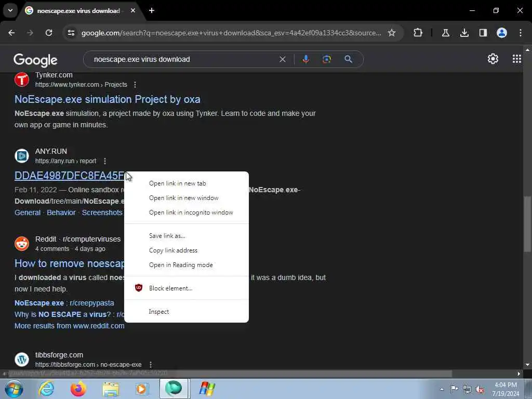
Task: Open Windows Start menu orb
Action: tap(14, 389)
